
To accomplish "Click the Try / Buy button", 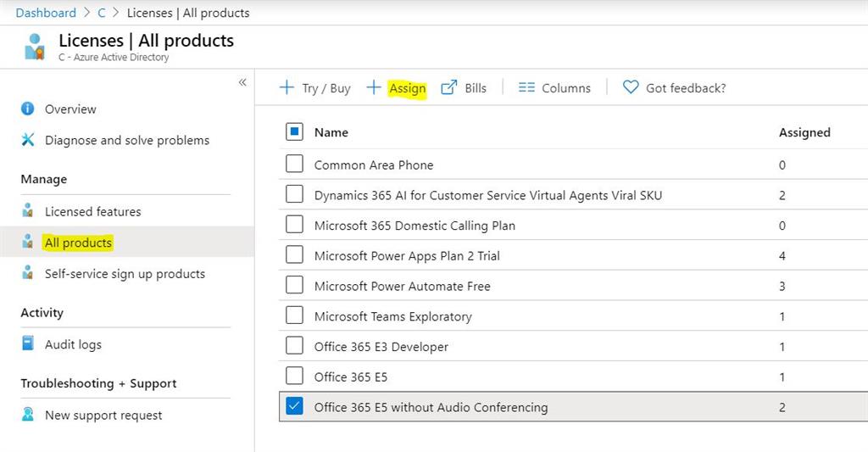I will [315, 88].
